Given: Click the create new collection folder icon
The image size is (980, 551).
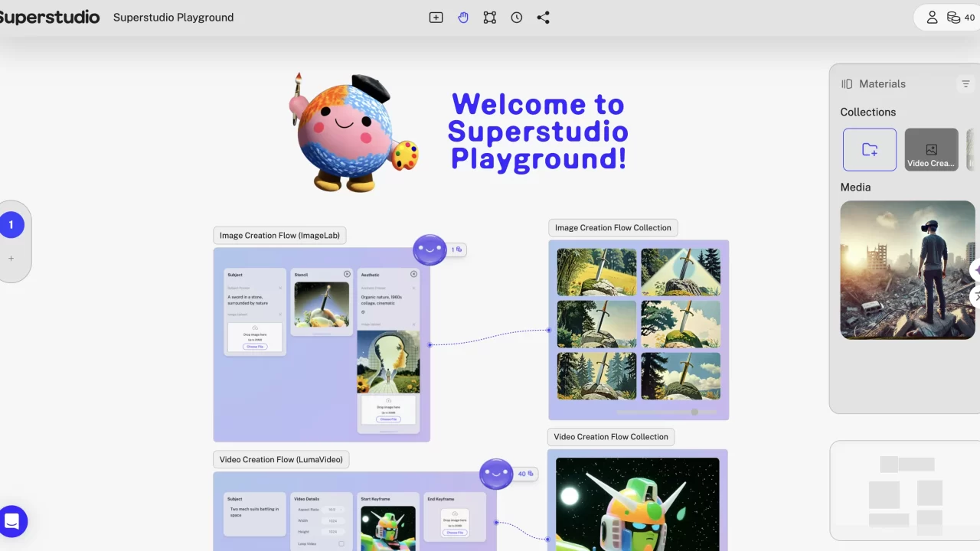Looking at the screenshot, I should tap(870, 149).
